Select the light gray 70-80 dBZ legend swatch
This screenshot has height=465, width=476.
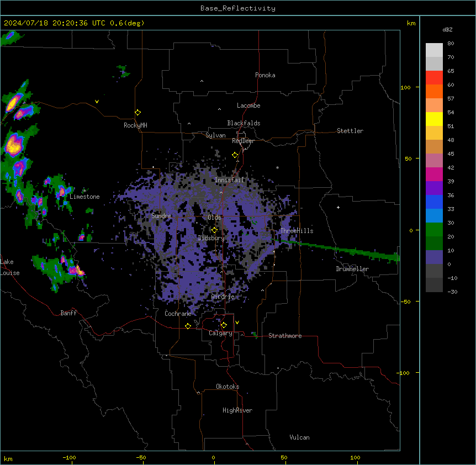point(434,50)
